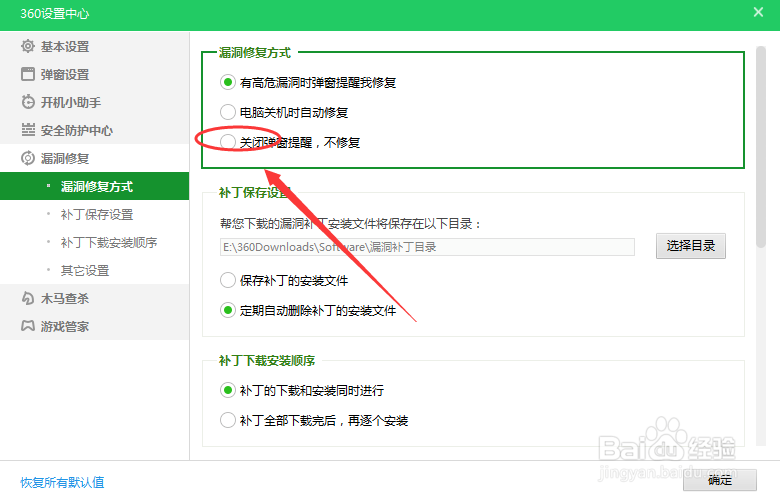The width and height of the screenshot is (780, 500).
Task: Click 选择目录 button
Action: (x=690, y=246)
